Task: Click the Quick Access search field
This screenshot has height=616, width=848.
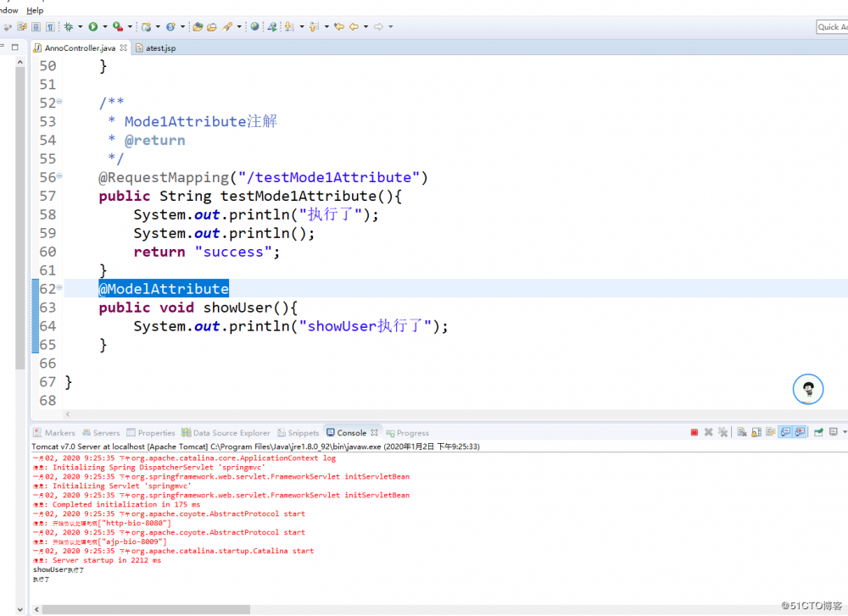Action: [x=831, y=27]
